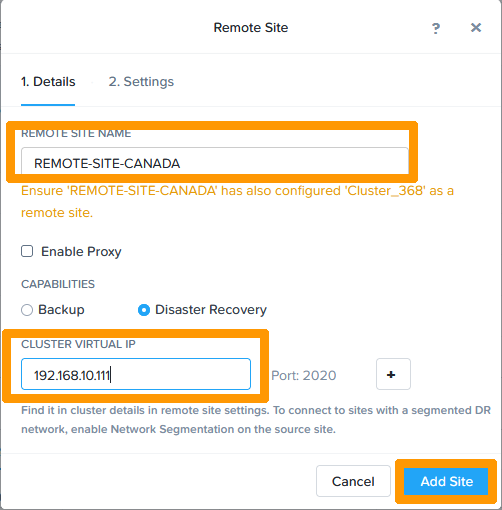Open the 2. Settings tab
502x510 pixels.
click(141, 82)
